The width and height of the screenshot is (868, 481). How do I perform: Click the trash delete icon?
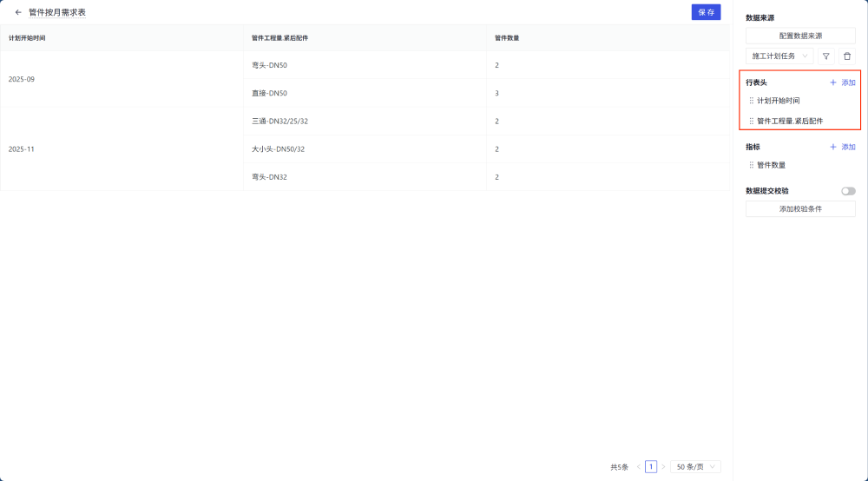point(847,56)
